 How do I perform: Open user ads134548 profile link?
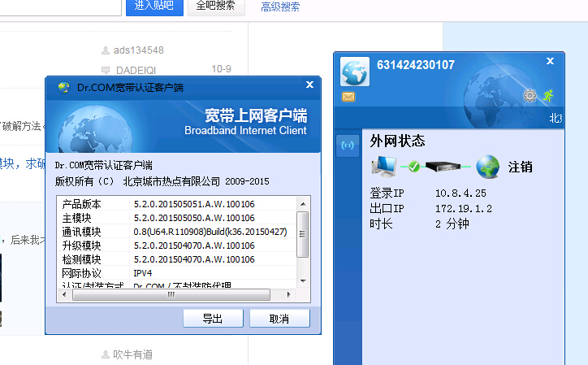(x=139, y=50)
